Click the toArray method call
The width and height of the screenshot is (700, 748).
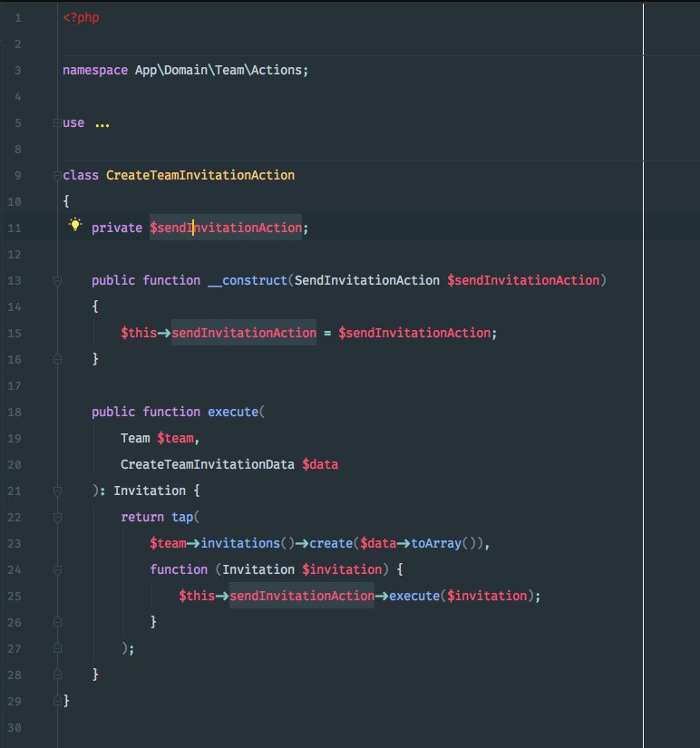coord(436,543)
